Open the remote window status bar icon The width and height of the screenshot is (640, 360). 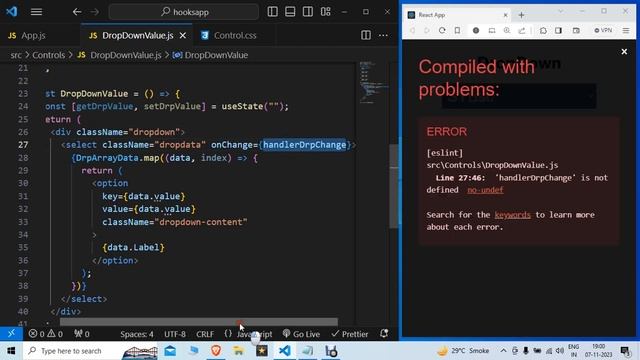pyautogui.click(x=11, y=333)
